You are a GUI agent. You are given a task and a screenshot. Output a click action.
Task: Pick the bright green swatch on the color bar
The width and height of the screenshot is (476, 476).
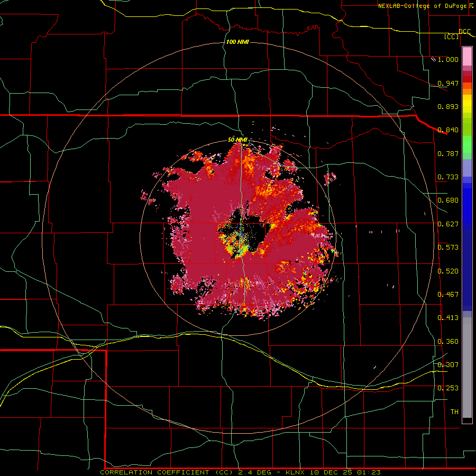[x=467, y=144]
